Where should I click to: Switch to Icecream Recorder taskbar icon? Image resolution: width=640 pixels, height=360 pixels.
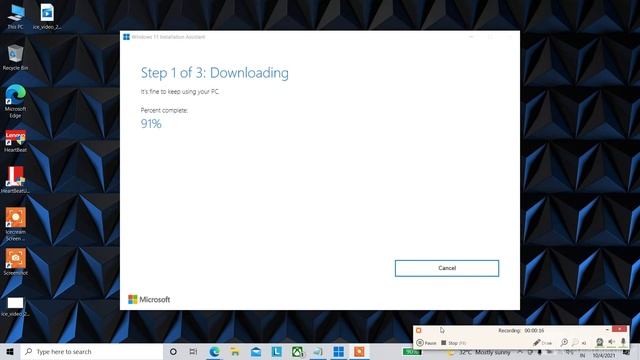click(x=359, y=351)
